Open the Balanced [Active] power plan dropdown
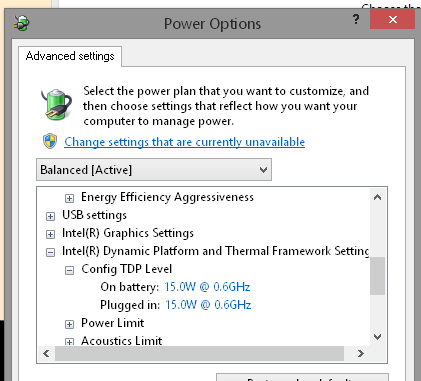The width and height of the screenshot is (421, 381). coord(154,170)
